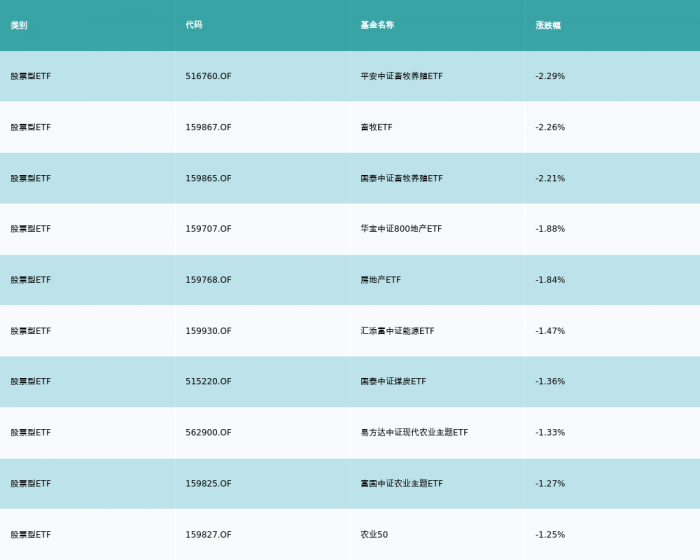Open 汇添富中证能源ETF fund name

(397, 331)
